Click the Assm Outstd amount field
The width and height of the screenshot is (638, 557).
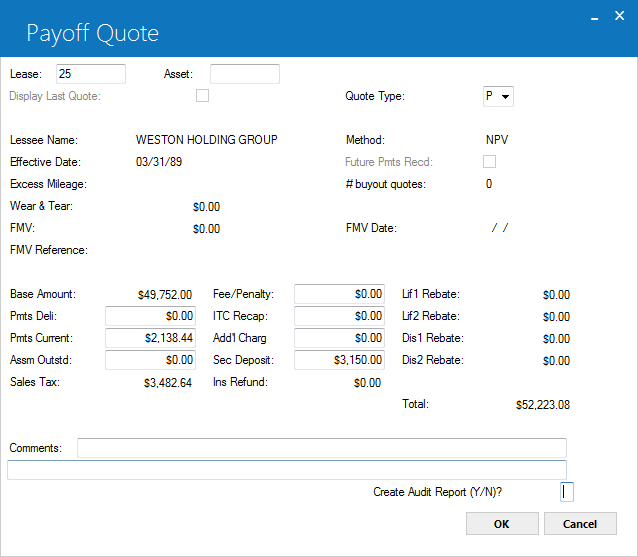pyautogui.click(x=150, y=360)
